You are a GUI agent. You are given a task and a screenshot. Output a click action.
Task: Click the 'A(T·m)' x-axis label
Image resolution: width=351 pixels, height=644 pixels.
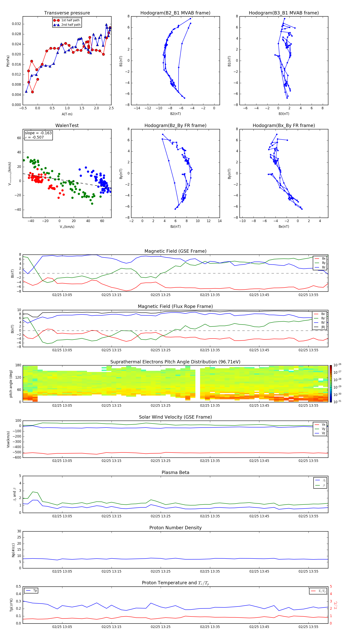67,114
